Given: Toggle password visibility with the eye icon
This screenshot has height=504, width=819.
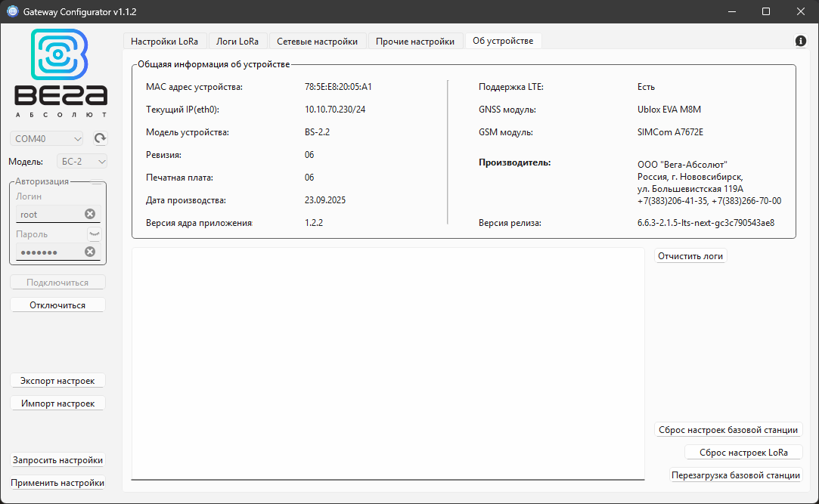Looking at the screenshot, I should (x=96, y=233).
